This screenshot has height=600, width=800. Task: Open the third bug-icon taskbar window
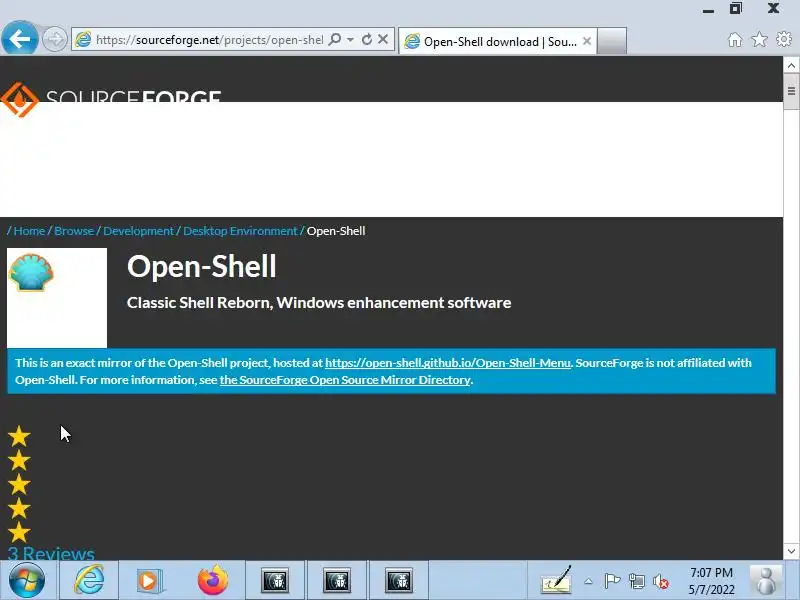click(x=399, y=581)
